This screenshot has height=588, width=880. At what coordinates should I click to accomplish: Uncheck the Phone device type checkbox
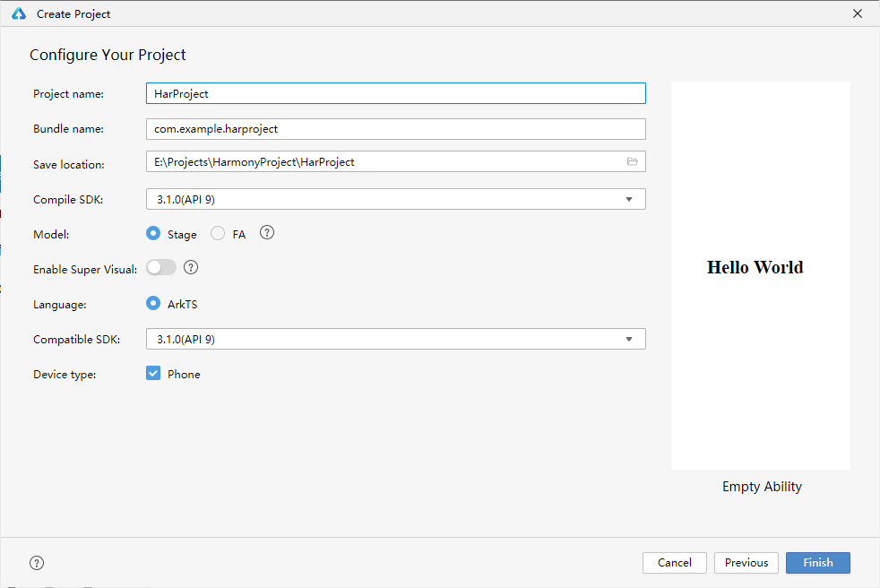click(x=153, y=374)
